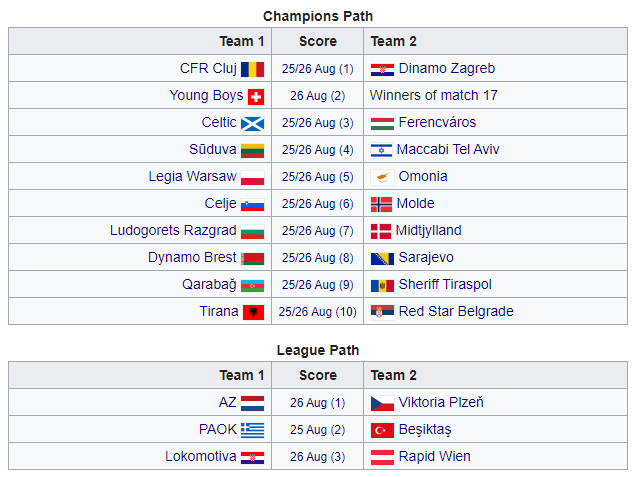This screenshot has width=637, height=477.
Task: Click the Swiss flag next to Young Boys
Action: (256, 96)
